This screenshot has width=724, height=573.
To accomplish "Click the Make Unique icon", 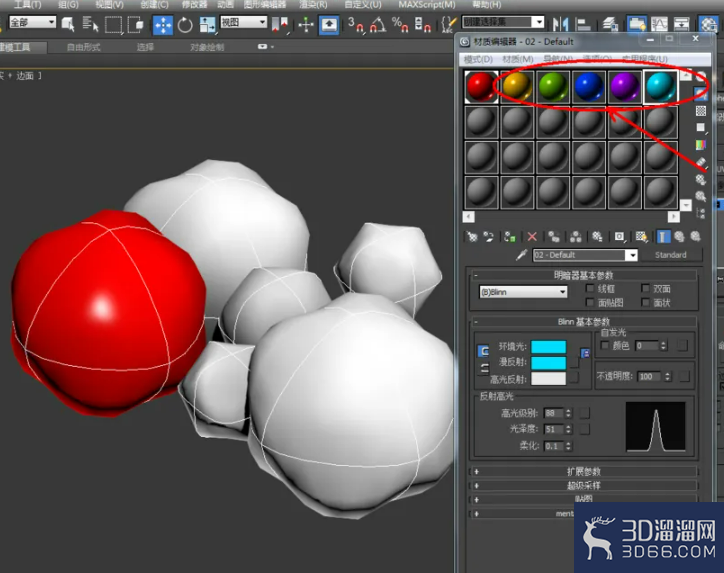I will [575, 237].
